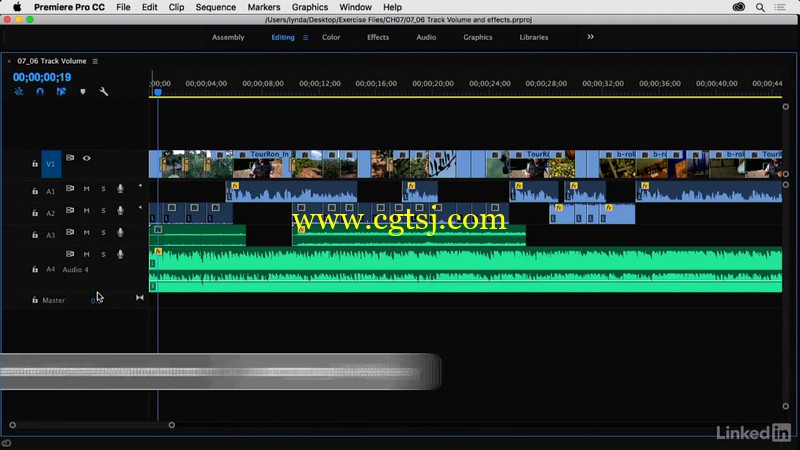Toggle V1 track targeting
Screen dimensions: 800x450
coord(51,164)
